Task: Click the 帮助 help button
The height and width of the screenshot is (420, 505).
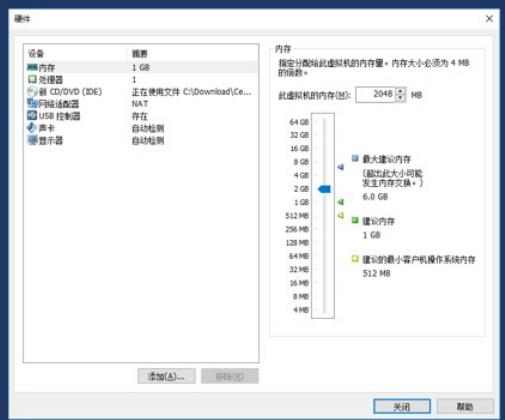Action: [465, 406]
